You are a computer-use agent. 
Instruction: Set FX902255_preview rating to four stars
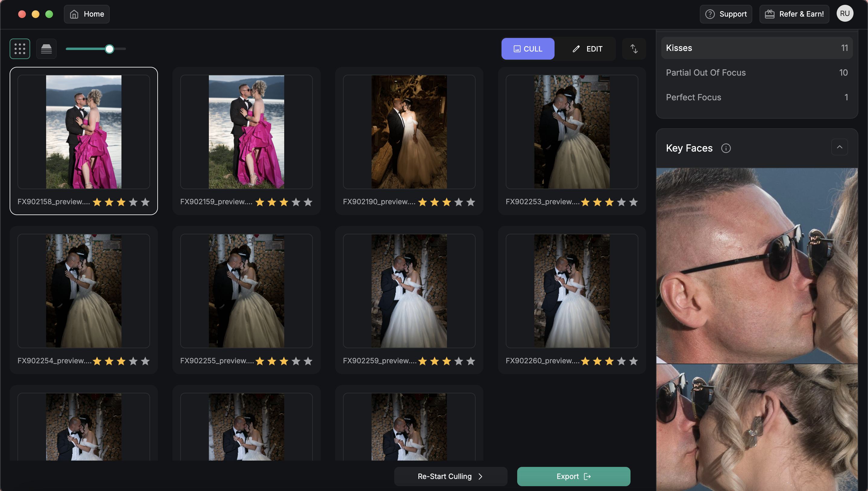[296, 361]
